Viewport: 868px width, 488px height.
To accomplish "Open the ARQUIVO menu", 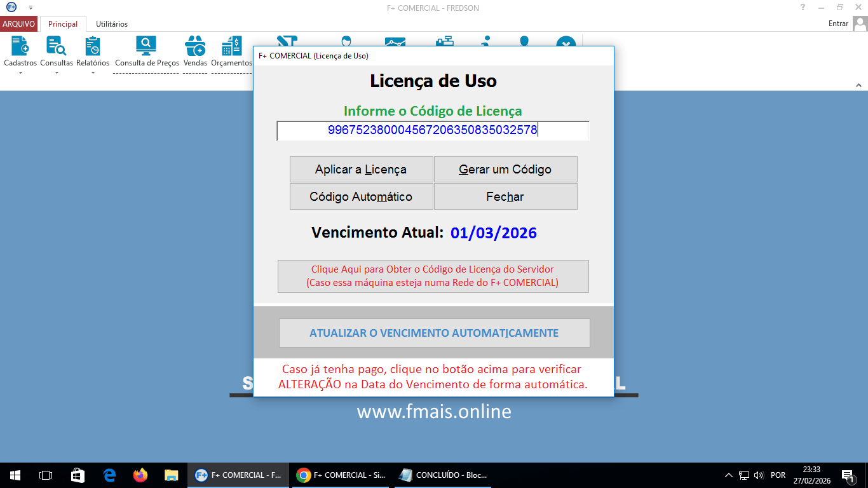I will click(18, 24).
